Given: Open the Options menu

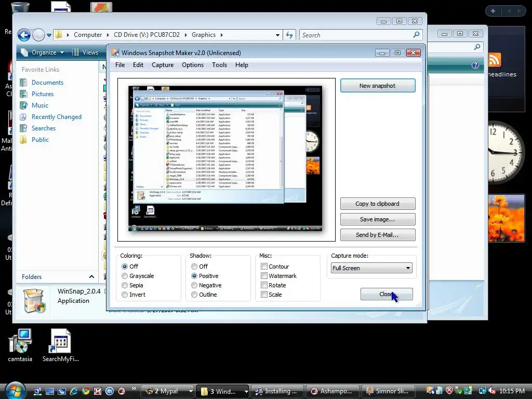Looking at the screenshot, I should [x=193, y=65].
